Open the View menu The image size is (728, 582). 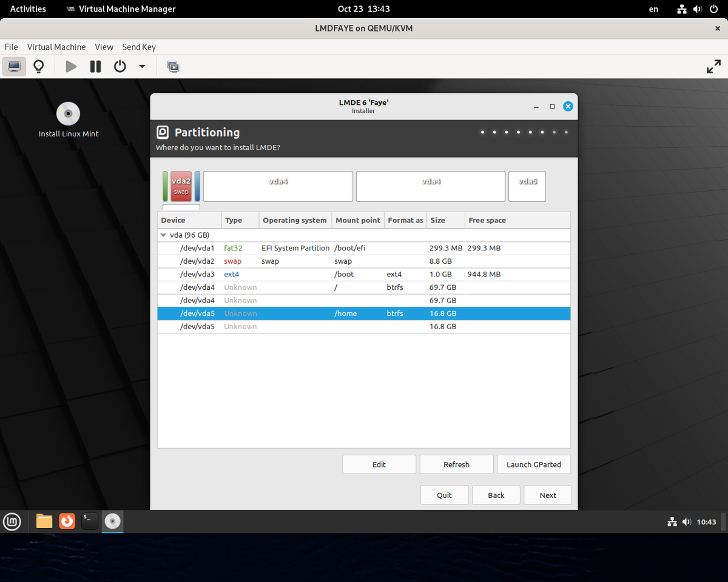(104, 47)
